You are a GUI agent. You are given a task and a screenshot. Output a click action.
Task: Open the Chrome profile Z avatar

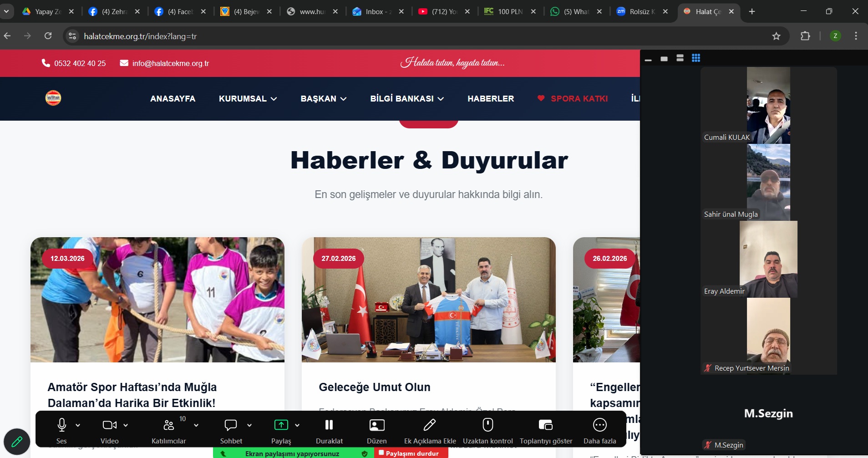click(x=835, y=36)
